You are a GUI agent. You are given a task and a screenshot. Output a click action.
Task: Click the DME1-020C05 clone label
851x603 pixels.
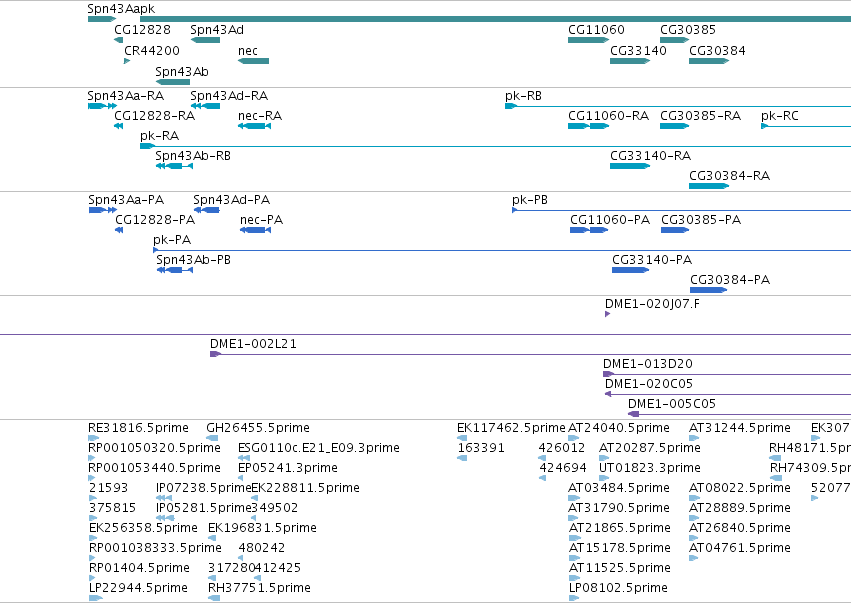point(649,384)
